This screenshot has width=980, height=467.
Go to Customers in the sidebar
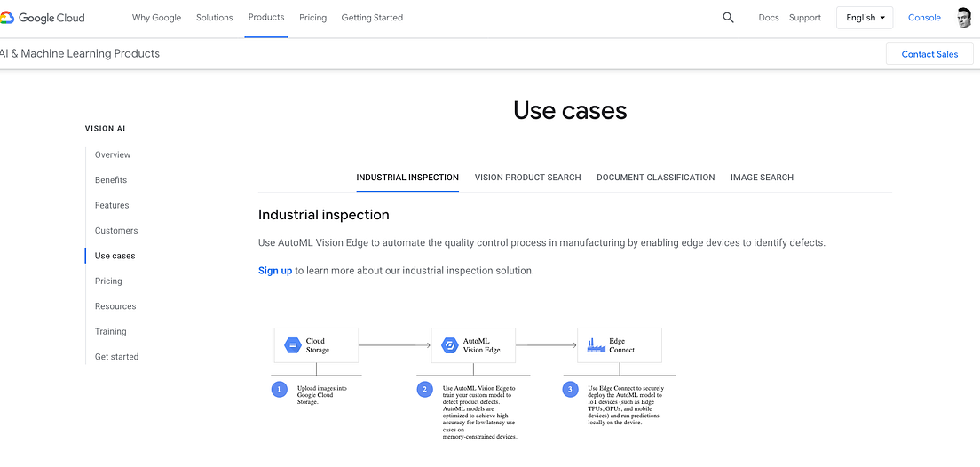[x=116, y=231]
